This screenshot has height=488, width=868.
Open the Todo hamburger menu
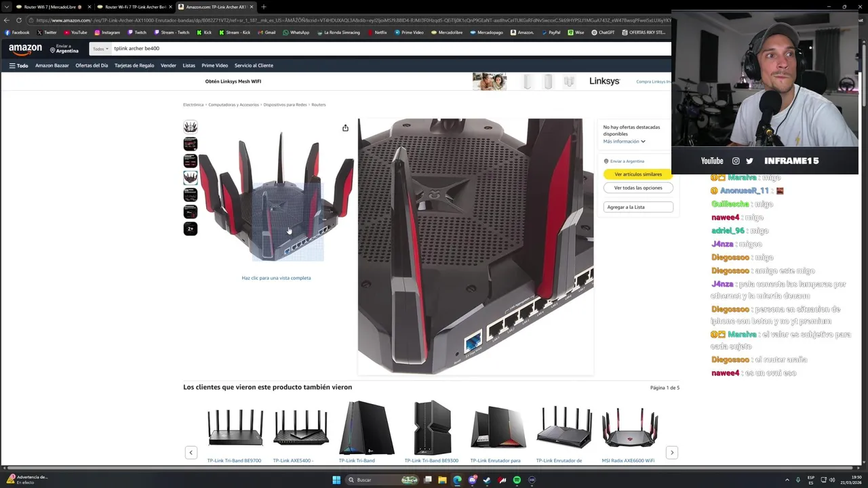click(18, 66)
